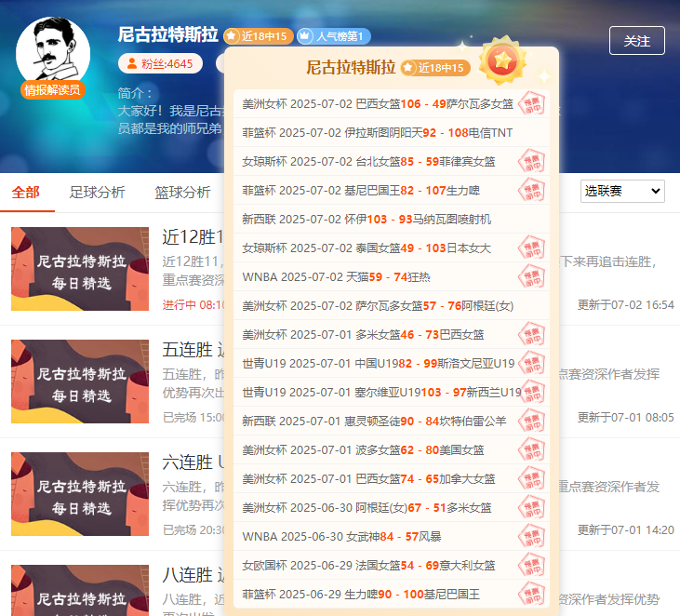Click the 情报解读员 orange badge

click(x=52, y=90)
